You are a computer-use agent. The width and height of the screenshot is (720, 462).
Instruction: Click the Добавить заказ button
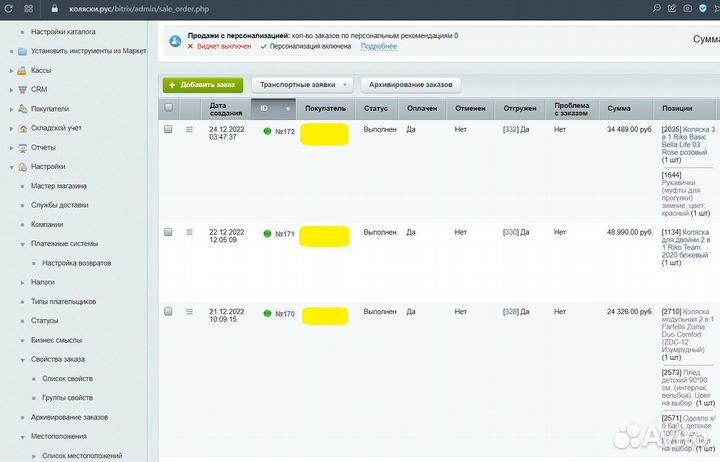point(202,85)
